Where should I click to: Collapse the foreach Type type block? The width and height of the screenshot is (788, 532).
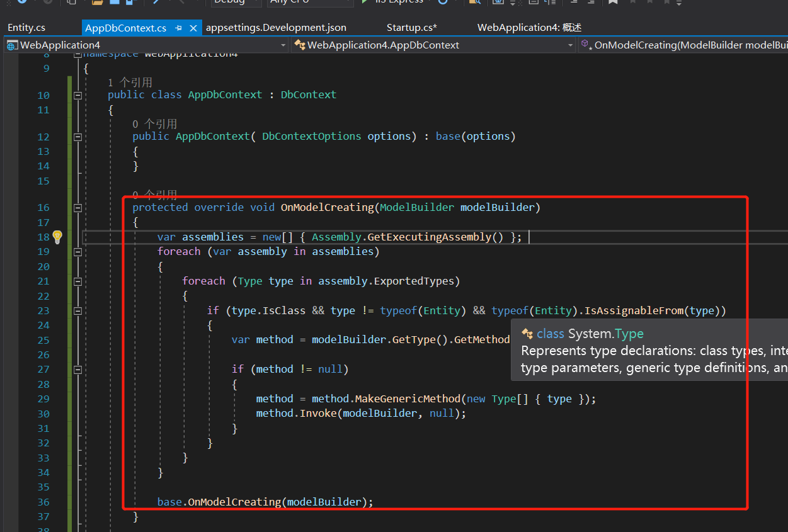pos(78,281)
